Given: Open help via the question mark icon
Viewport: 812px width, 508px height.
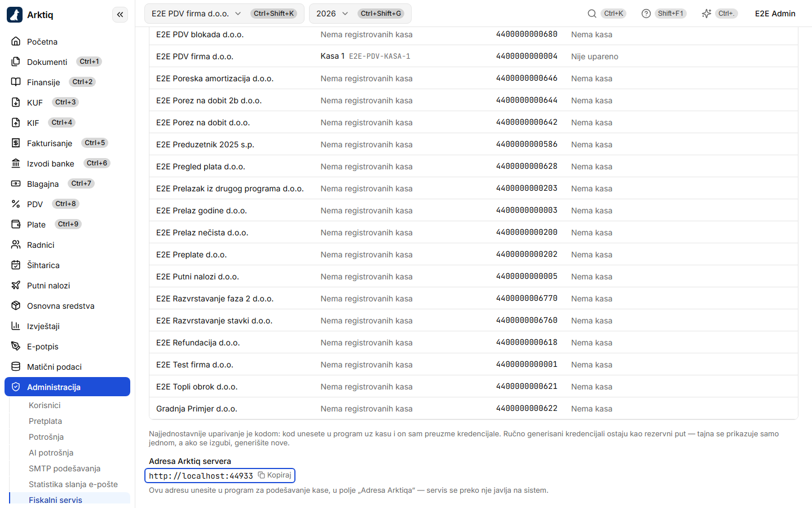Looking at the screenshot, I should pos(646,14).
